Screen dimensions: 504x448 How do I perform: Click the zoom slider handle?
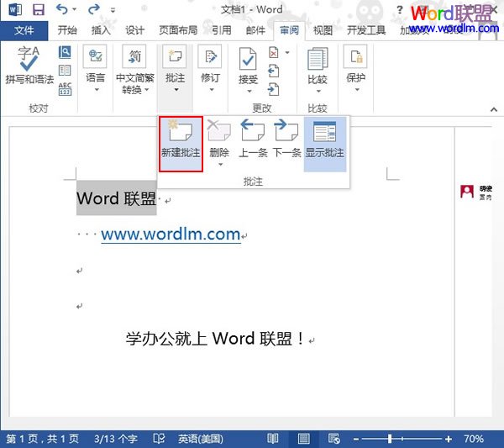coord(390,439)
